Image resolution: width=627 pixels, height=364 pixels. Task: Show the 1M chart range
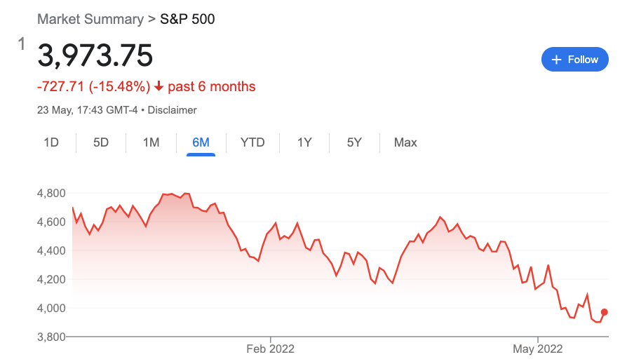(151, 142)
